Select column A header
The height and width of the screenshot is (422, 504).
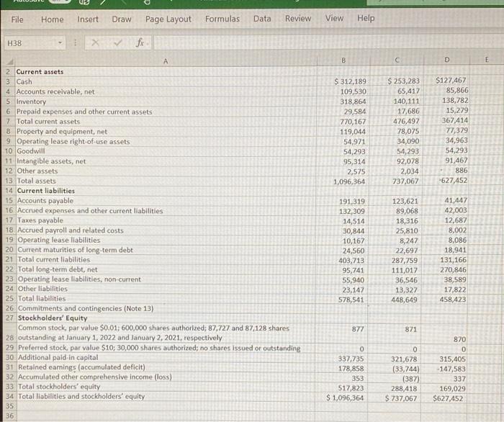pos(166,61)
